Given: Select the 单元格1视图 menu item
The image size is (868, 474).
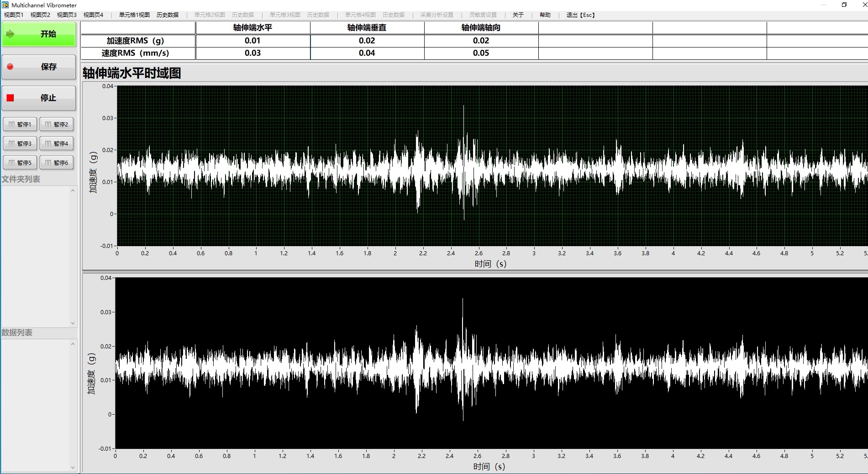Looking at the screenshot, I should pos(134,15).
